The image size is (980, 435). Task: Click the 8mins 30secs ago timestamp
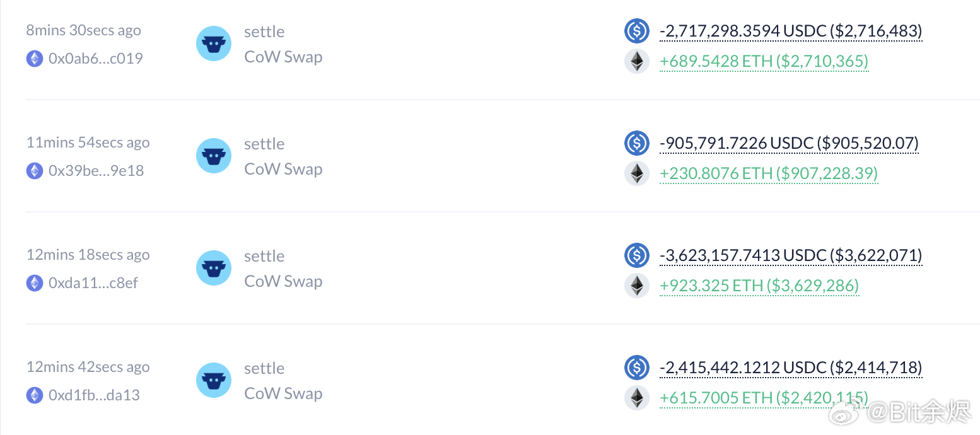(84, 30)
